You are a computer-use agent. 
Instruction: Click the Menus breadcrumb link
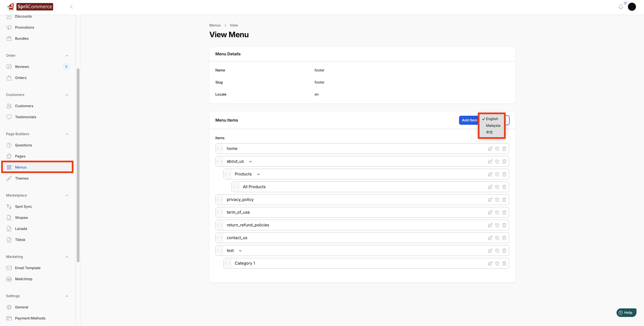[x=215, y=25]
